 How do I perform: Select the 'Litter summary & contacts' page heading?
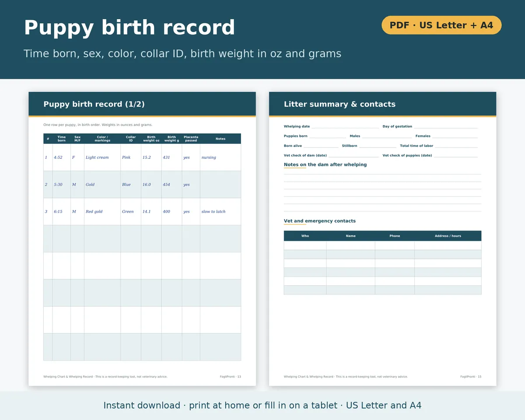339,104
